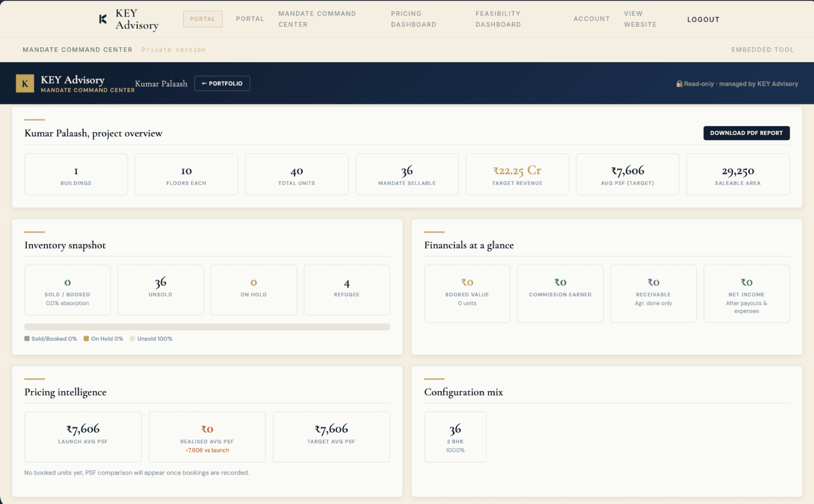Screen dimensions: 814x504
Task: Click the On Hold inventory card
Action: click(254, 290)
